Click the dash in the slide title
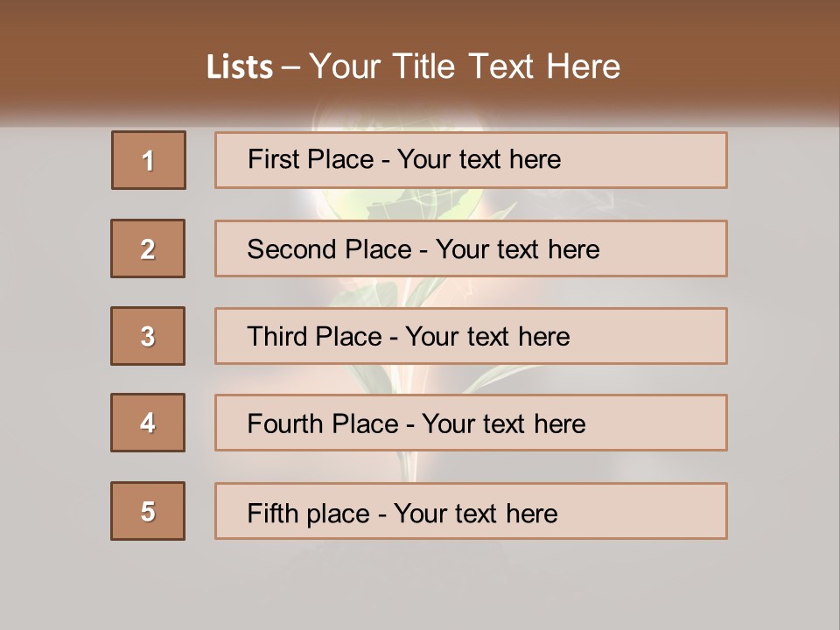This screenshot has height=630, width=840. point(290,67)
